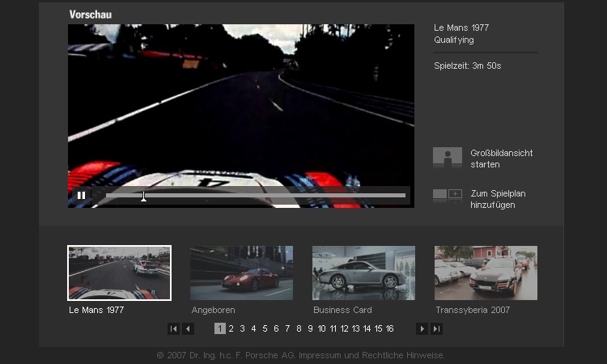This screenshot has width=607, height=364.
Task: Go to next thumbnail page
Action: tap(422, 328)
